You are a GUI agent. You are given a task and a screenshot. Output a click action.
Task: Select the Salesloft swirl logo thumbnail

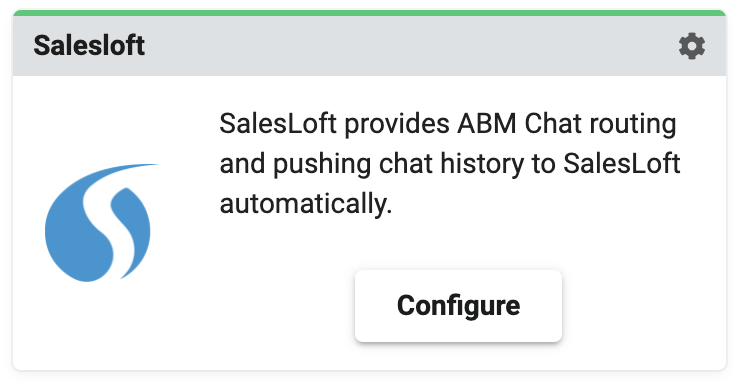101,222
